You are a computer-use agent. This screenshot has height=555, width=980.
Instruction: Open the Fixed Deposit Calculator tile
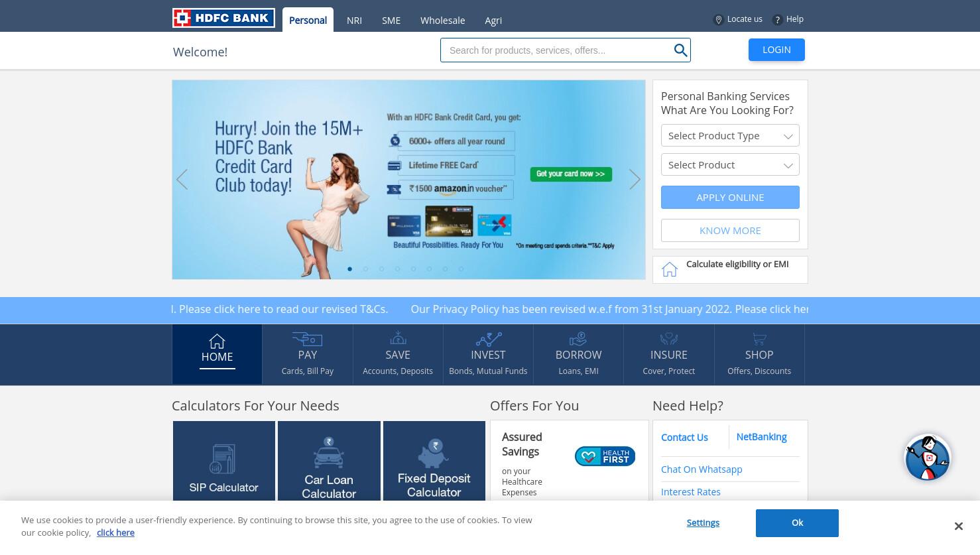434,461
